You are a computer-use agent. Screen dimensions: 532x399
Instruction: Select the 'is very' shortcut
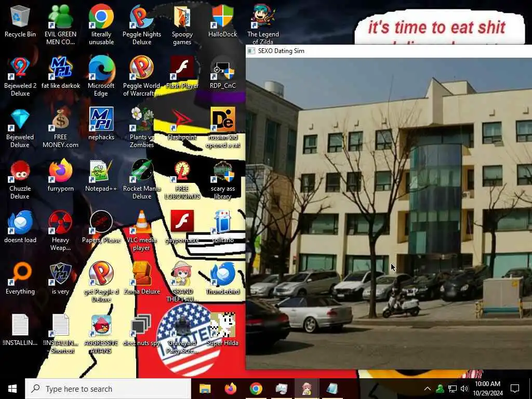click(x=60, y=280)
